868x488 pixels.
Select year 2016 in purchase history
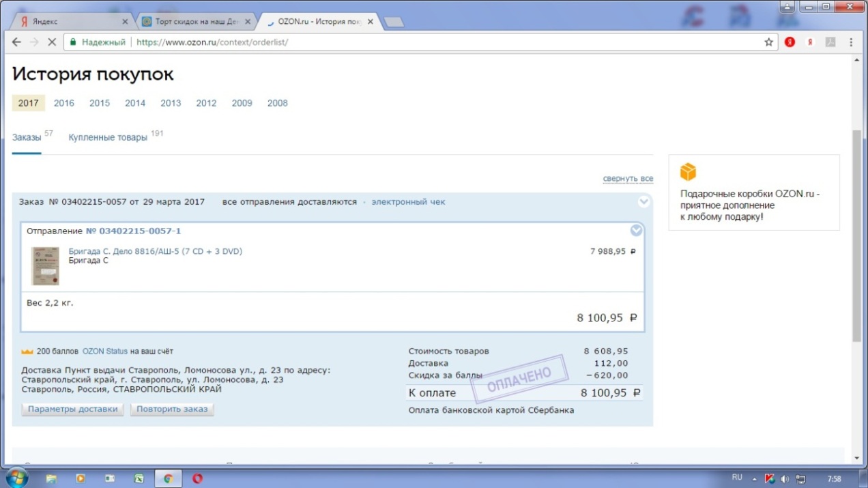[64, 103]
